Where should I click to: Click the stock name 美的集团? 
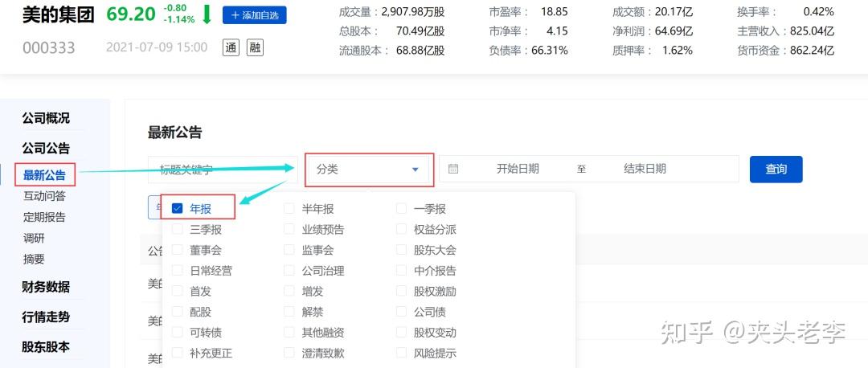[59, 15]
